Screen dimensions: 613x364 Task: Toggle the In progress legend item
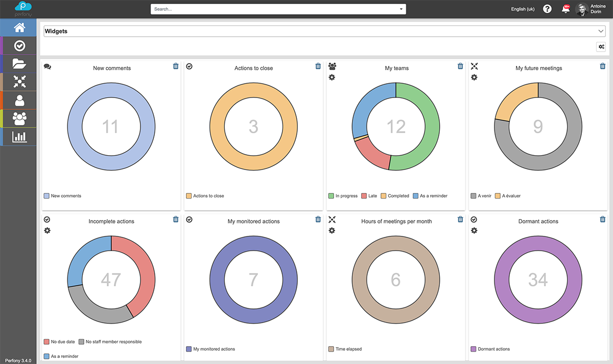(x=343, y=196)
